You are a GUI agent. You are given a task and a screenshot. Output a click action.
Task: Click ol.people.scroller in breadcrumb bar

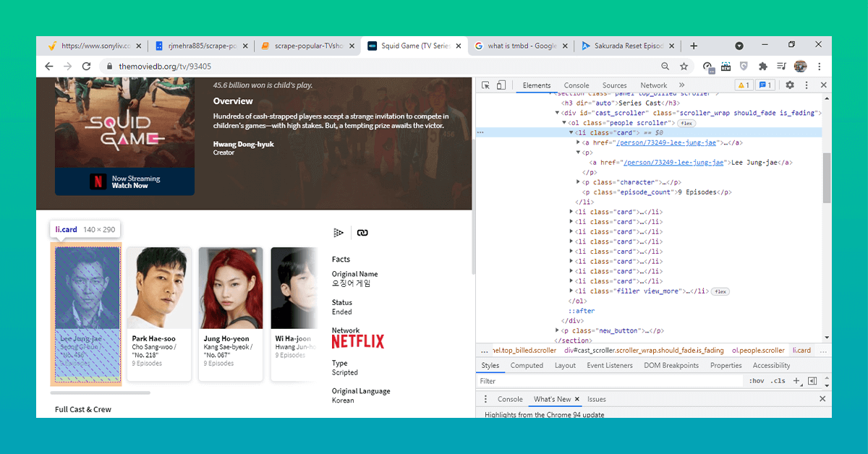[758, 350]
